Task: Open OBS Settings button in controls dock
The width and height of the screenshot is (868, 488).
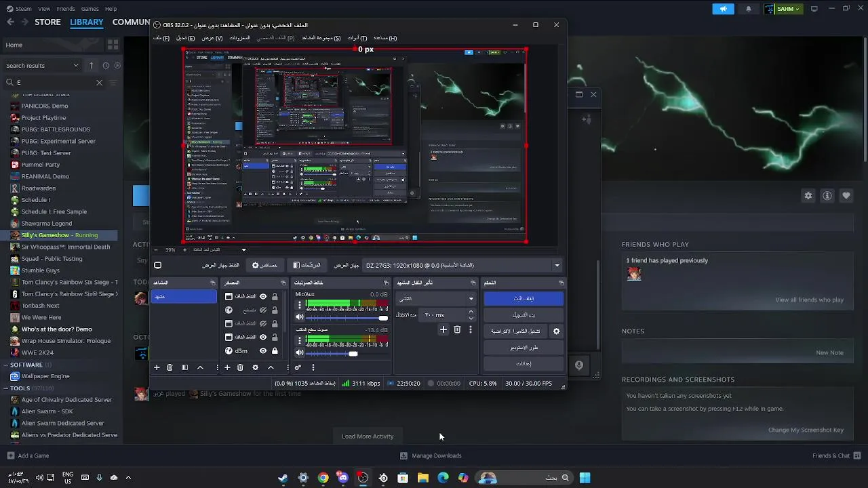Action: tap(524, 364)
